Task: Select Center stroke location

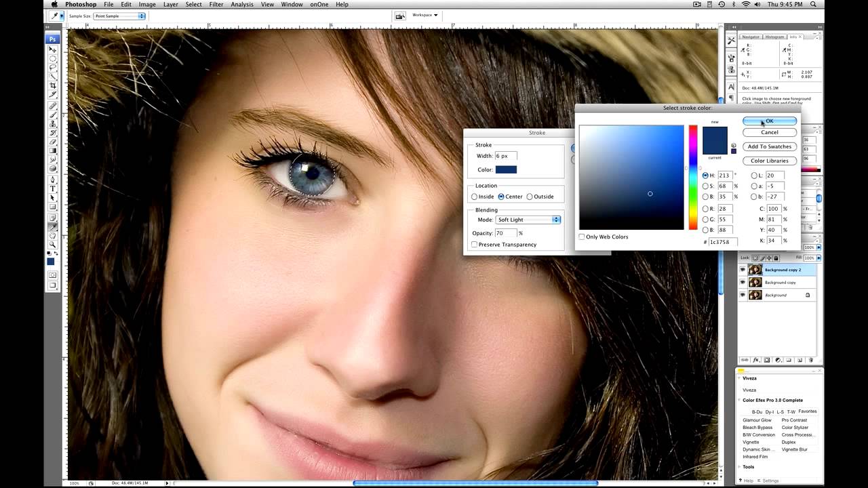Action: click(501, 197)
